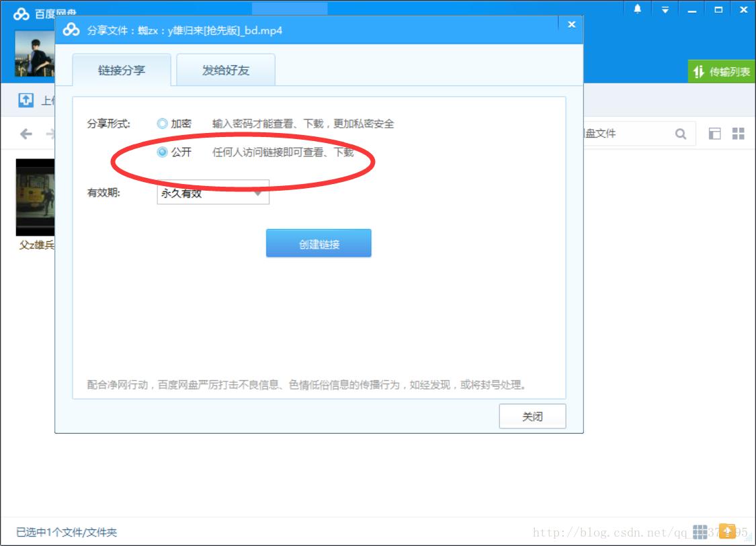Switch to grid view icon
The image size is (756, 546).
coord(737,133)
